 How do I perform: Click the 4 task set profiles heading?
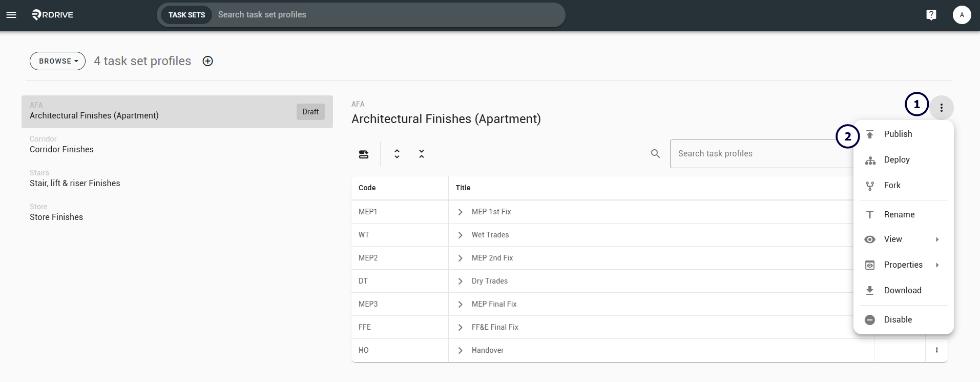coord(142,61)
